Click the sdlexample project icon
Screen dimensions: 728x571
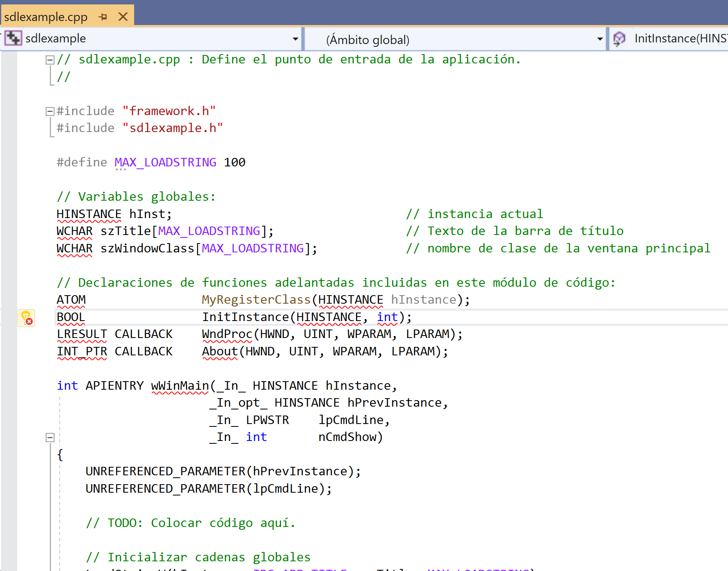coord(13,38)
